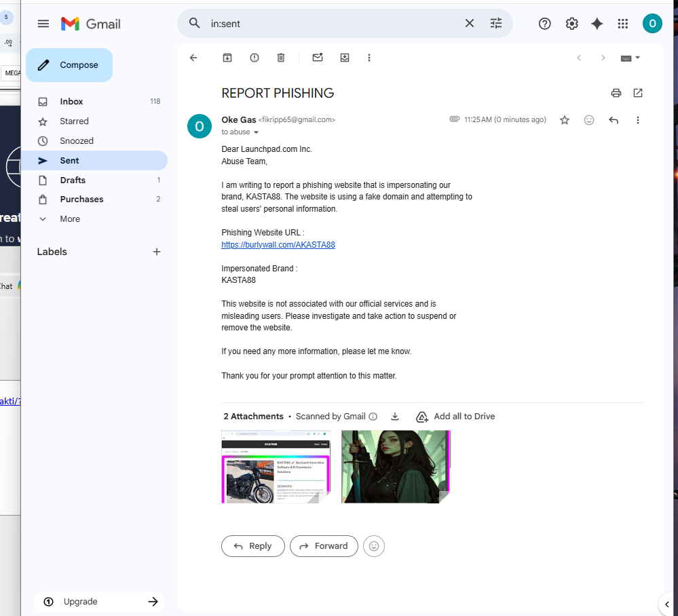Download all attachments

point(395,417)
